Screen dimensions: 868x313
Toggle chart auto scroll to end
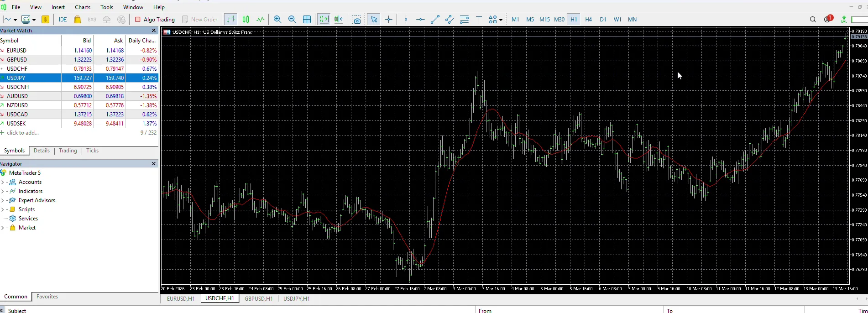[x=324, y=20]
